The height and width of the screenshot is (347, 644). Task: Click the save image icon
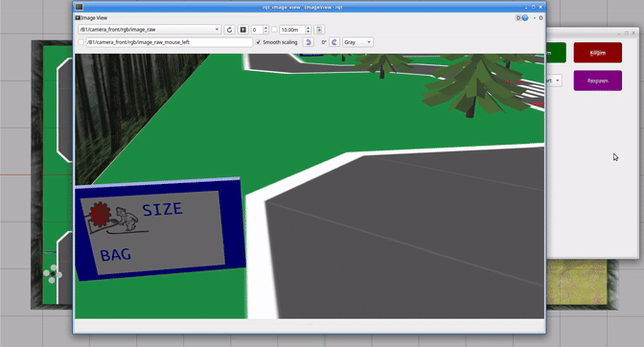(x=319, y=30)
